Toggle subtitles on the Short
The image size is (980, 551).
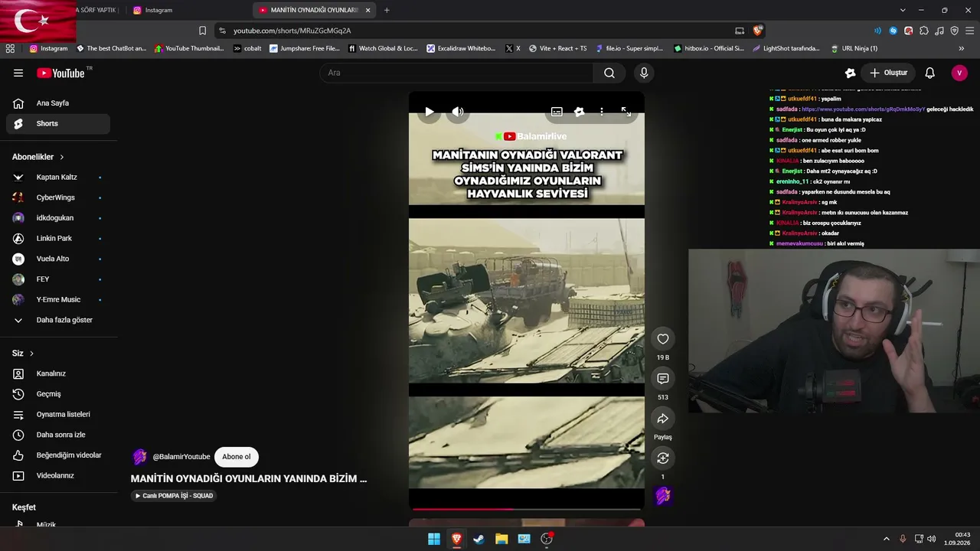(557, 112)
